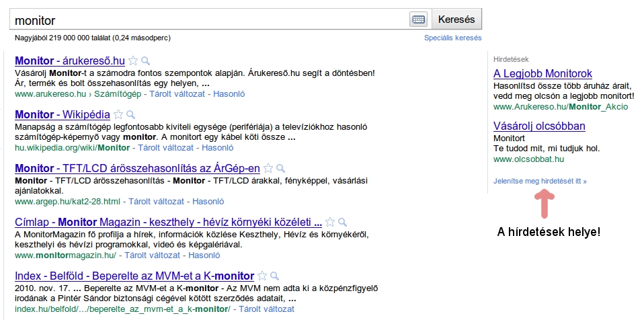The height and width of the screenshot is (320, 644).
Task: Click the index.hu/belfold green URL
Action: coord(123,309)
